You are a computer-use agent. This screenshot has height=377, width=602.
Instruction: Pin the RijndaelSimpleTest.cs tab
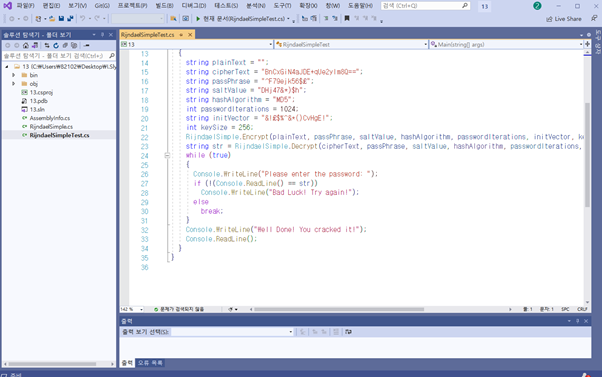point(181,35)
